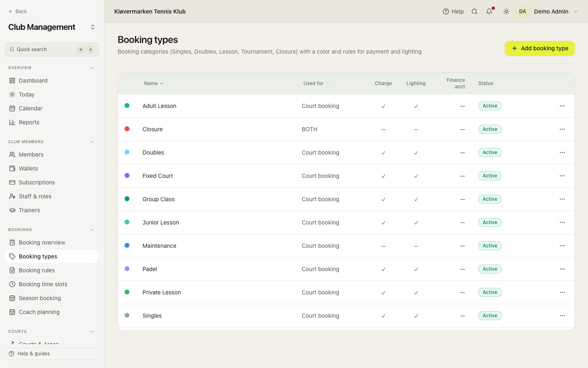The image size is (588, 368).
Task: Select the Private Lesson row name
Action: 162,292
